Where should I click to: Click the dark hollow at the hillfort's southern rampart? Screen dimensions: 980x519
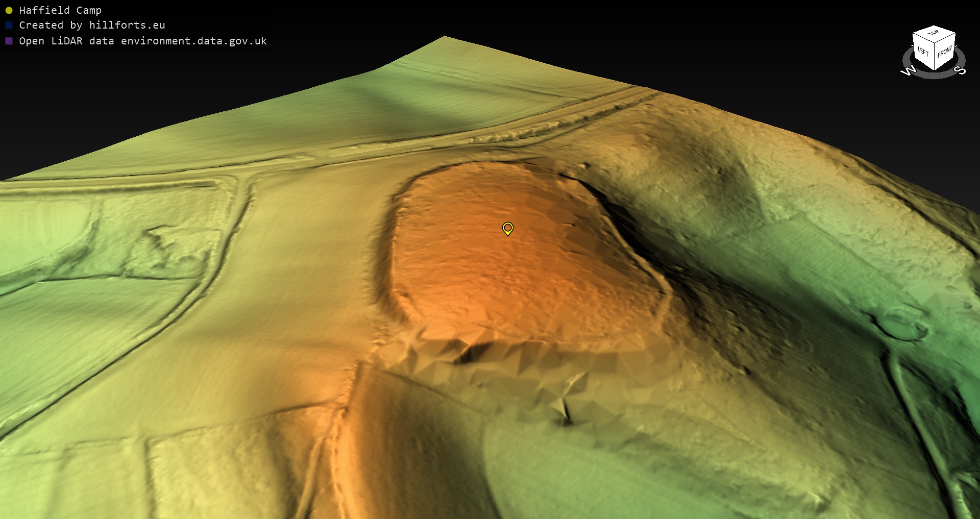472,352
